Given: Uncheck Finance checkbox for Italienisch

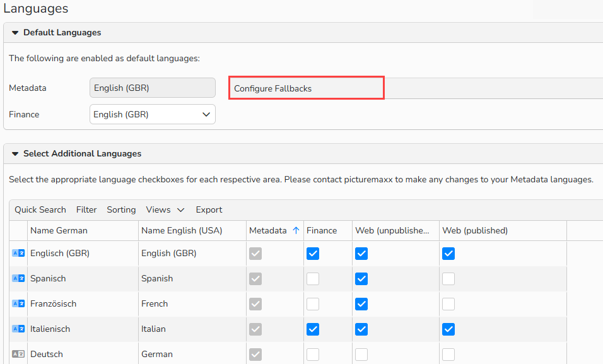Looking at the screenshot, I should (x=313, y=329).
